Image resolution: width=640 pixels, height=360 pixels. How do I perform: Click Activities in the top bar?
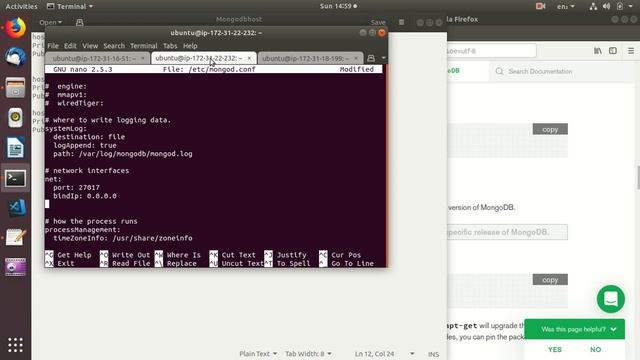point(21,6)
